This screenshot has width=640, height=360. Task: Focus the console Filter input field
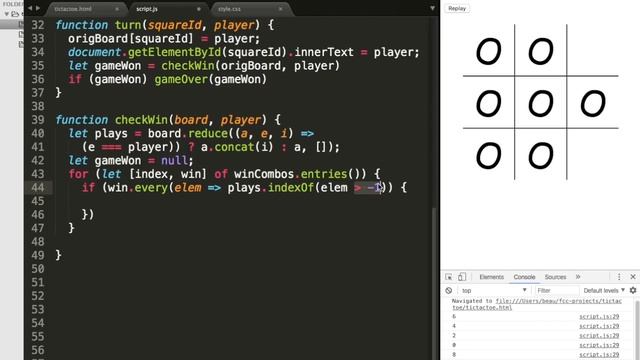tap(556, 290)
